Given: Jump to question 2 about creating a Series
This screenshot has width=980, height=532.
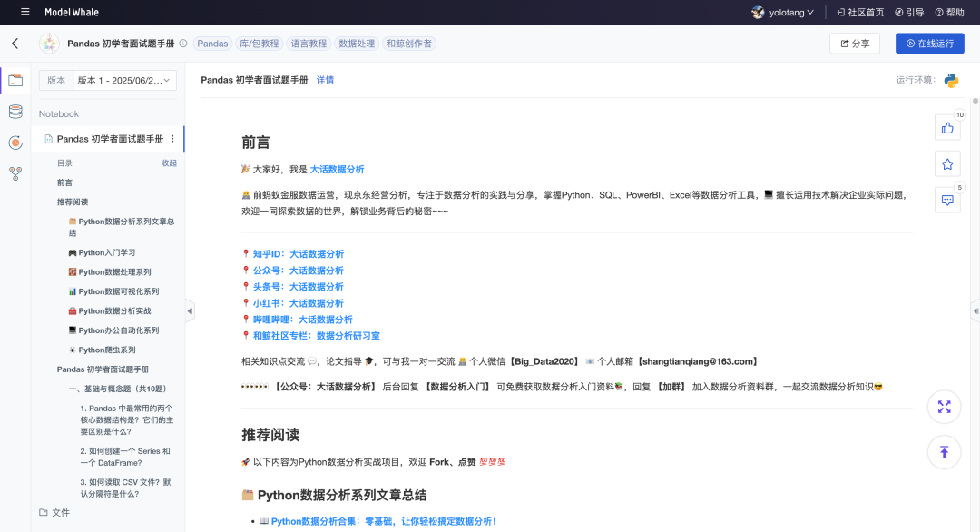Looking at the screenshot, I should tap(125, 457).
